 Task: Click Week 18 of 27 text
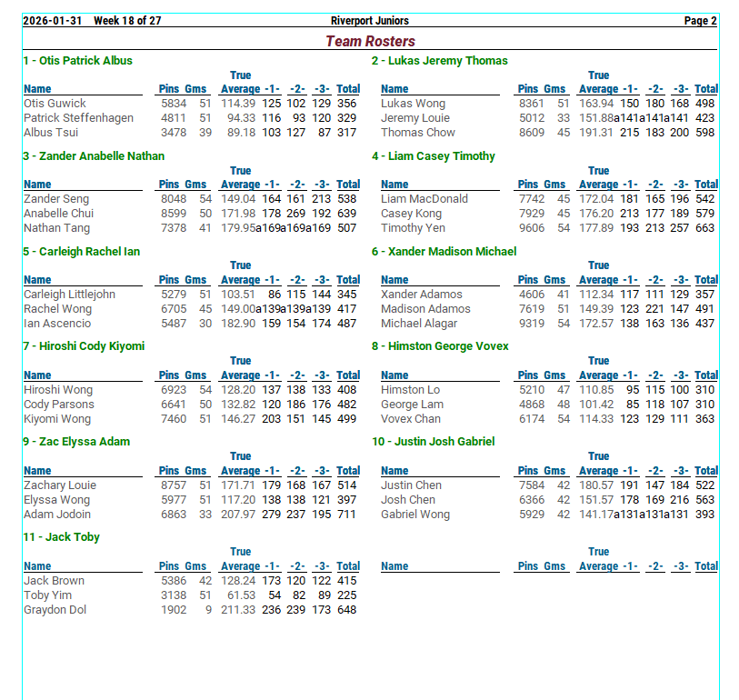point(127,21)
